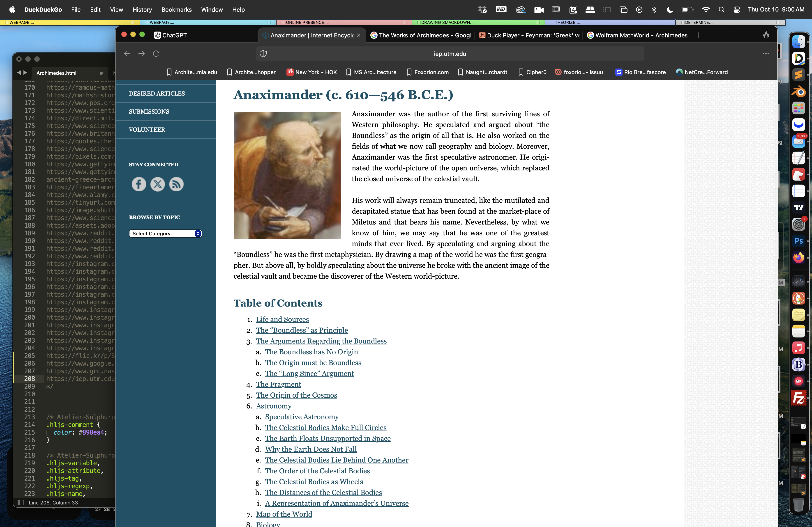Viewport: 812px width, 527px height.
Task: Click previous-tab arrow in Sublime tab bar
Action: [x=19, y=73]
